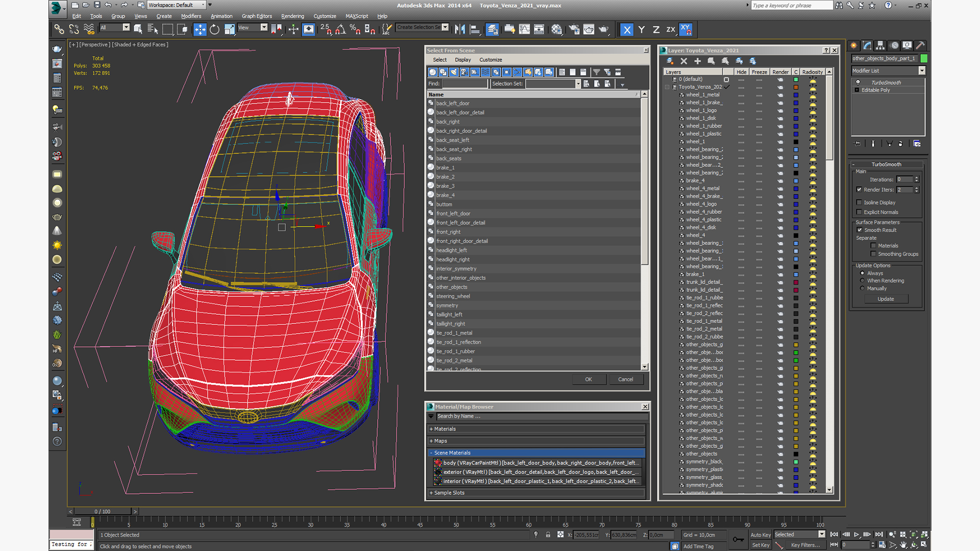
Task: Click the Set Key button
Action: click(x=761, y=545)
